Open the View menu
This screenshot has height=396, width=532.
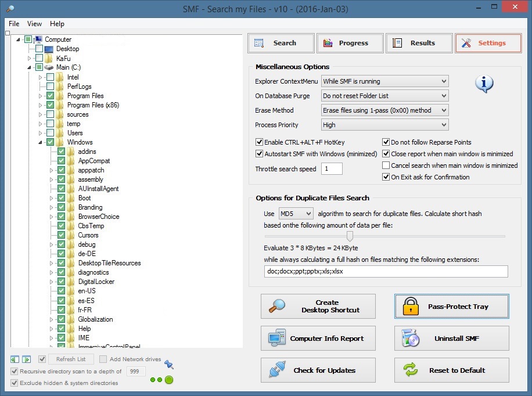pos(34,24)
